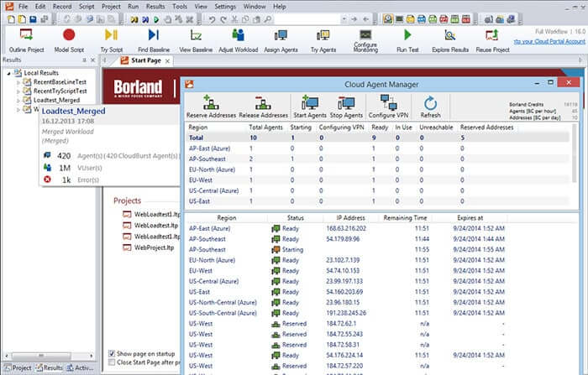
Task: Open Find Baseline in workflow bar
Action: [x=154, y=35]
